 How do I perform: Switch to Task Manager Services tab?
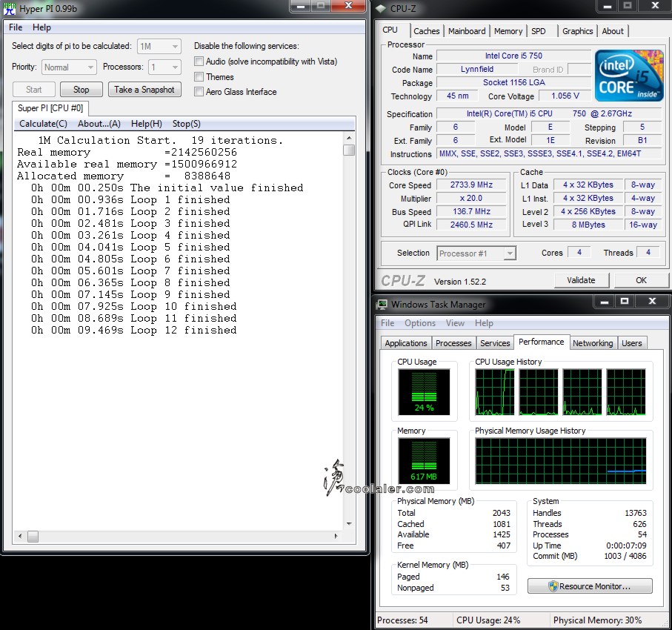pos(495,343)
